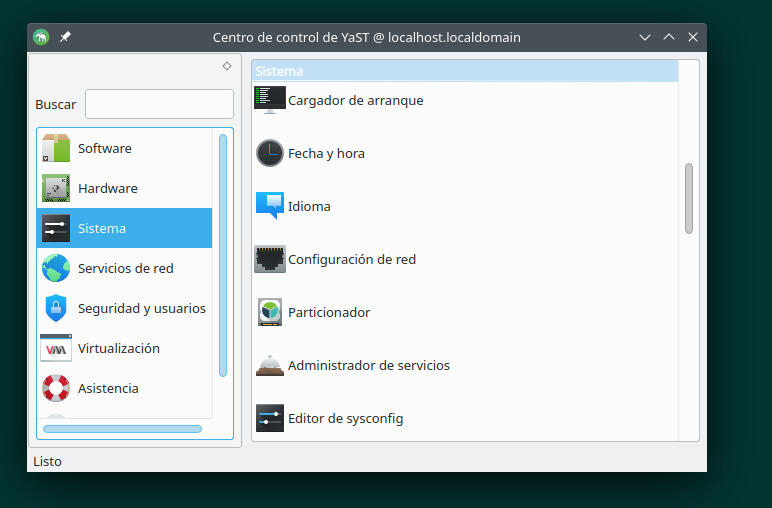The image size is (772, 508).
Task: Click the Configuración de red text
Action: (x=352, y=259)
